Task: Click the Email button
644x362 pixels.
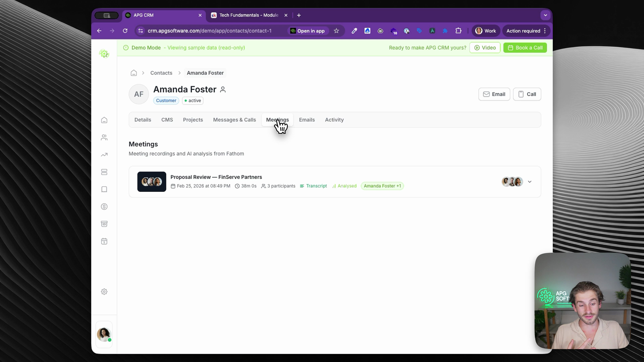Action: click(494, 94)
